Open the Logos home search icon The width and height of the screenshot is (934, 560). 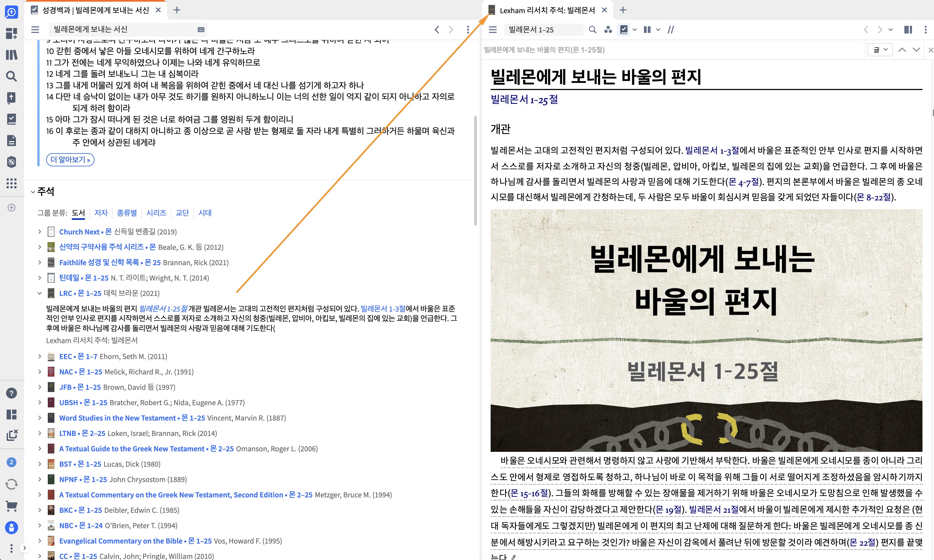pos(12,12)
